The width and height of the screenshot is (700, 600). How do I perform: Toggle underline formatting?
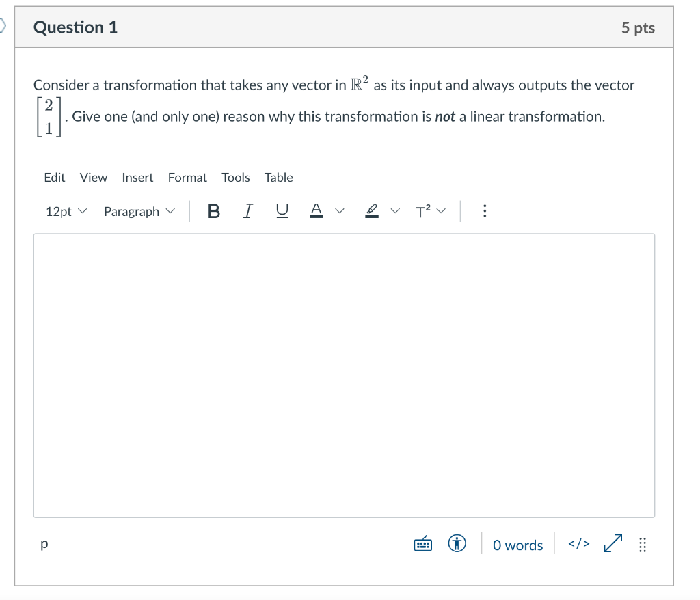tap(282, 210)
